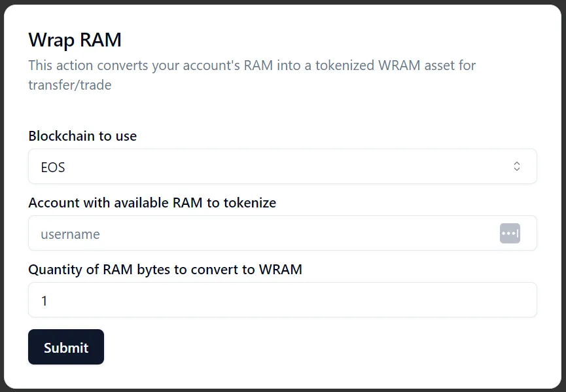Image resolution: width=566 pixels, height=392 pixels.
Task: Click the word 'transfer/trade' in the description
Action: 70,85
